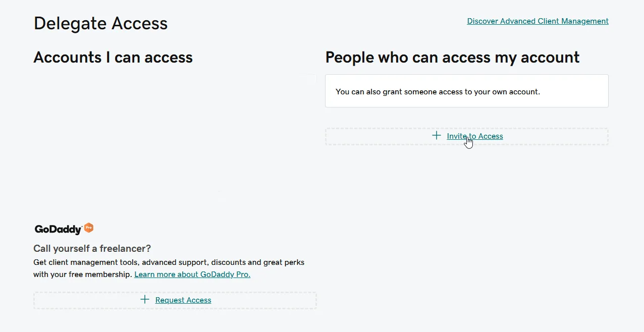Click the plus icon beside Invite to Access
Viewport: 644px width, 332px height.
tap(437, 136)
